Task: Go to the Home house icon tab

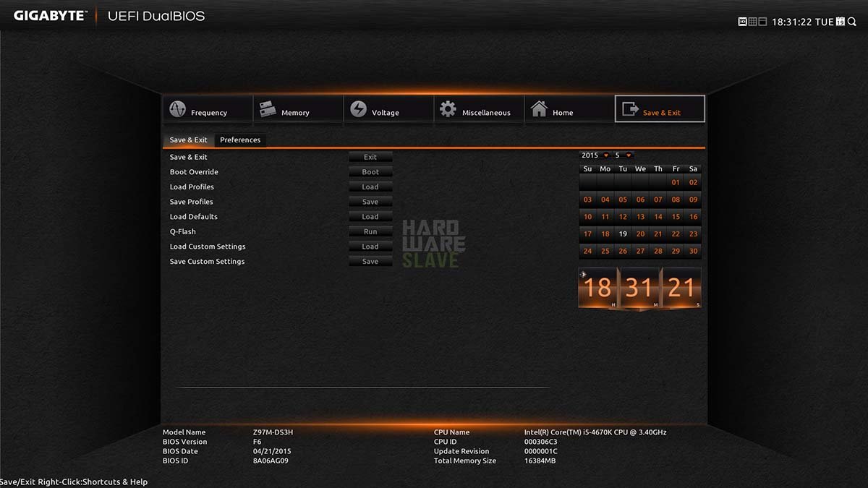Action: point(569,109)
